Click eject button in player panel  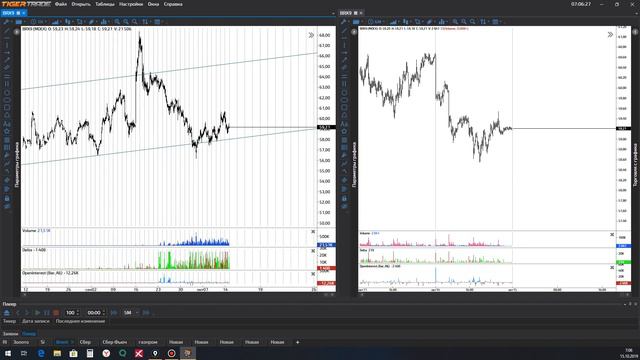point(7,313)
